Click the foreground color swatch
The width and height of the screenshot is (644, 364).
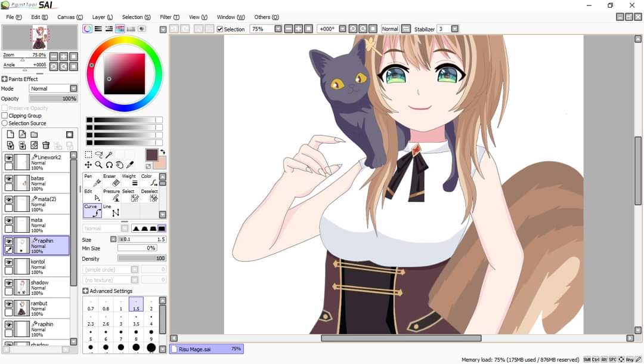tap(151, 155)
